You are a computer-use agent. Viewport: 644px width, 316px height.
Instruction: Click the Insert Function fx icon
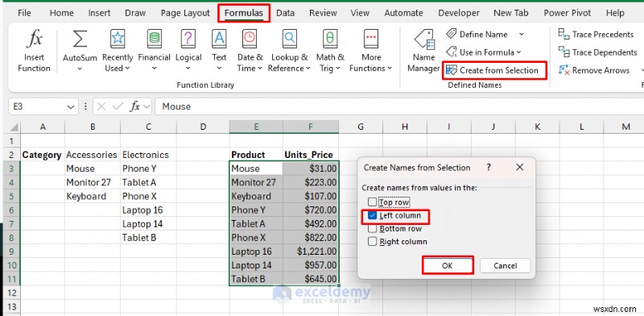point(34,39)
